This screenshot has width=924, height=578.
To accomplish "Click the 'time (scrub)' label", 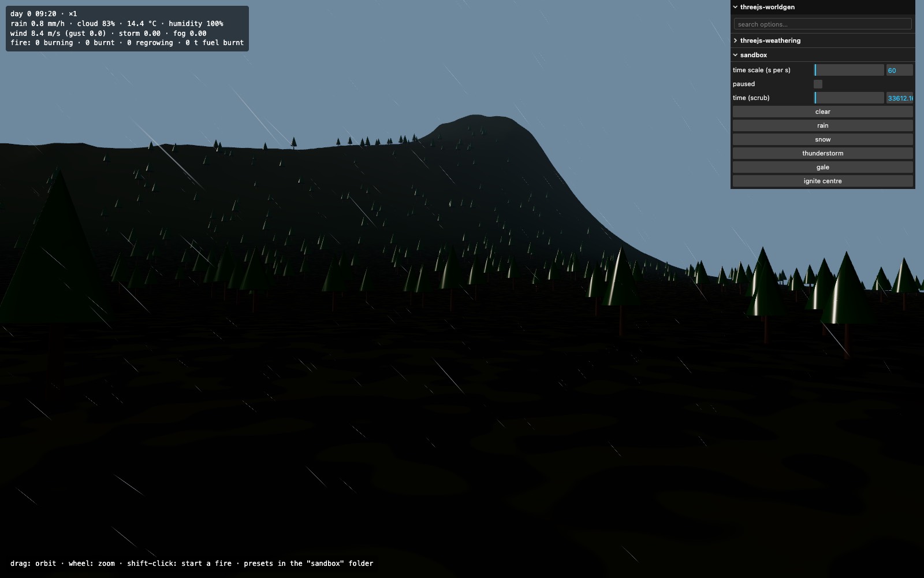I will click(x=751, y=98).
